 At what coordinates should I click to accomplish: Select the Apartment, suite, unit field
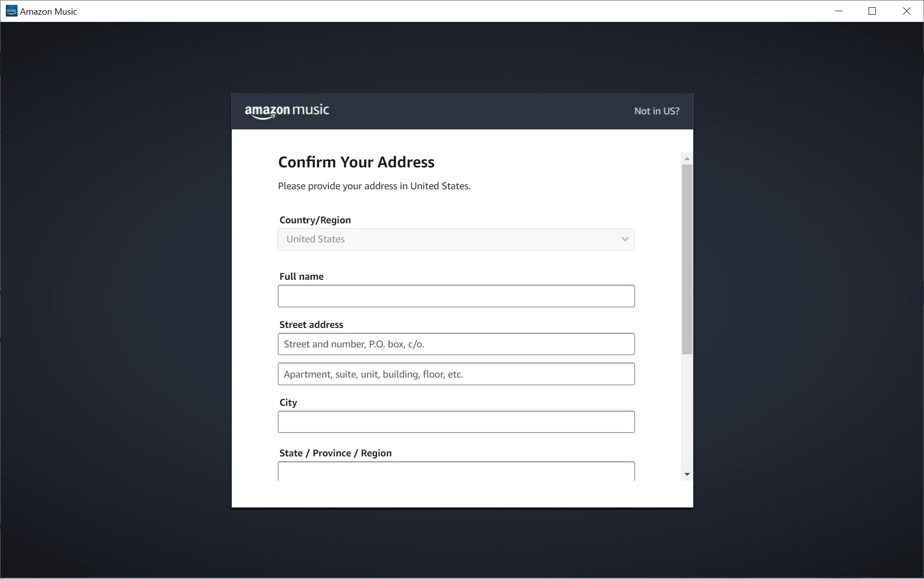click(456, 374)
